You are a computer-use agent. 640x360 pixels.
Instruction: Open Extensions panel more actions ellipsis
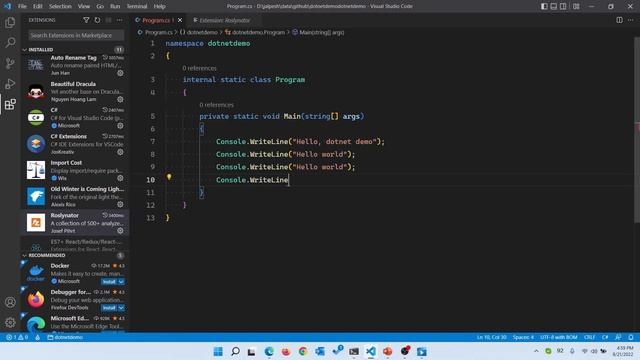[119, 20]
